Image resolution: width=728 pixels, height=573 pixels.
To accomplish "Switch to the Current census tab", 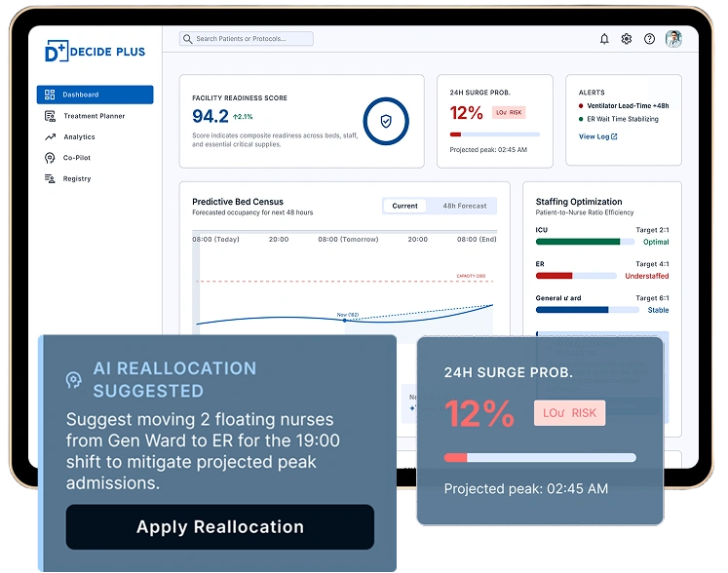I will tap(404, 206).
